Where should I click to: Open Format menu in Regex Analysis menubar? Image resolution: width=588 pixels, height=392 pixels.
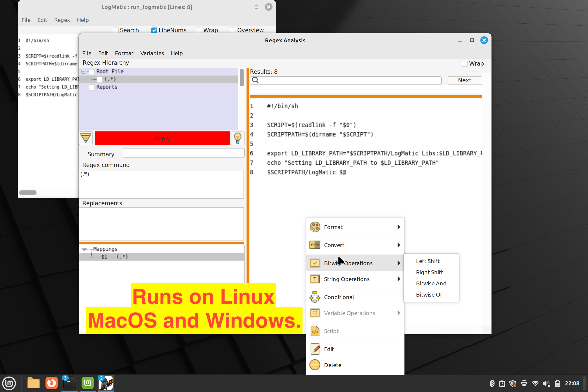tap(124, 53)
